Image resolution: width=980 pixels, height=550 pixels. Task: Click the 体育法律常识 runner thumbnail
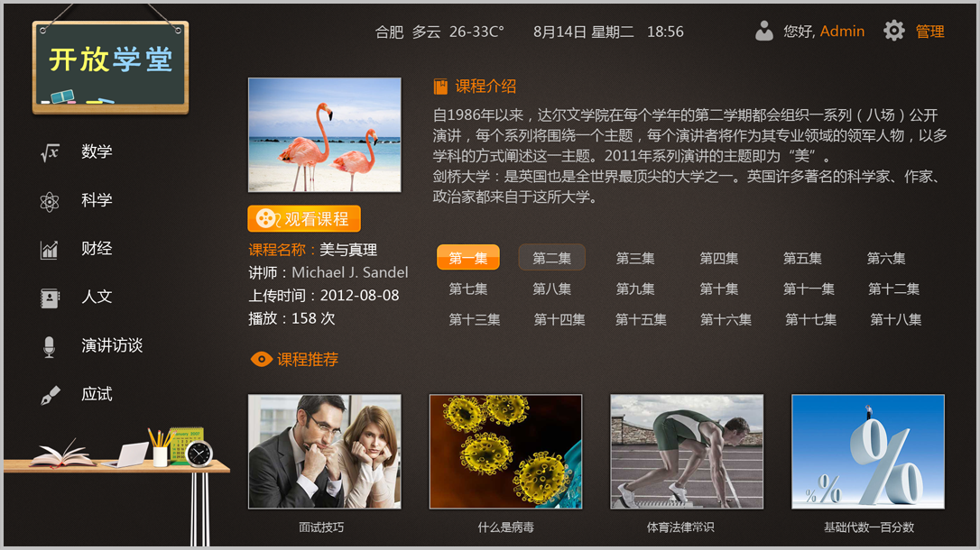tap(687, 452)
